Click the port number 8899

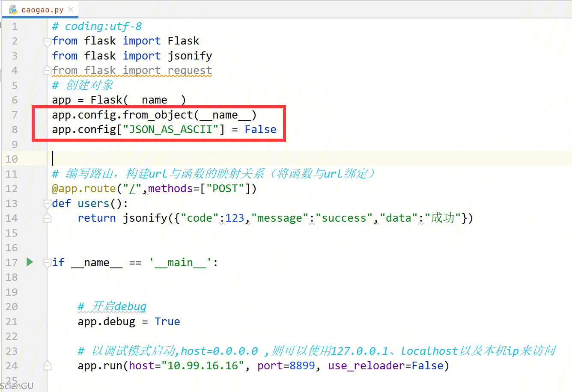(302, 366)
